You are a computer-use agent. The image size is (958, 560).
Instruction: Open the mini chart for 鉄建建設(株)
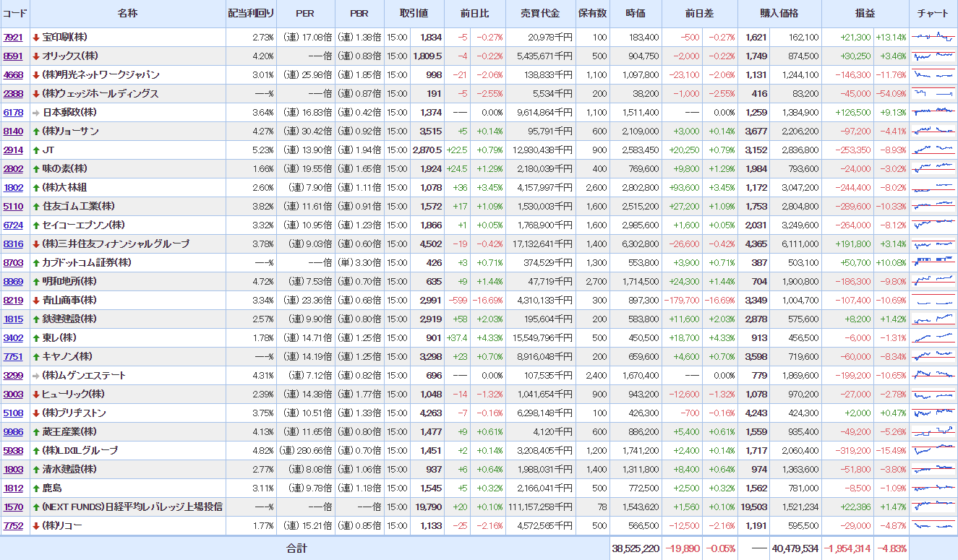tap(933, 319)
